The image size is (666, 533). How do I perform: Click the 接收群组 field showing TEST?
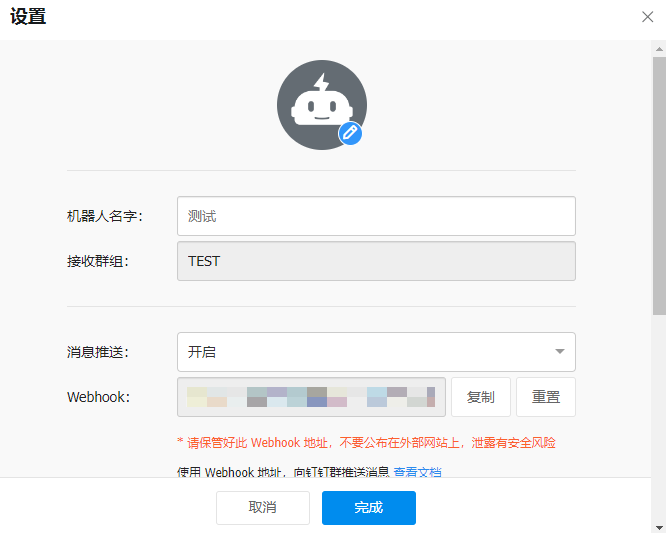(376, 262)
